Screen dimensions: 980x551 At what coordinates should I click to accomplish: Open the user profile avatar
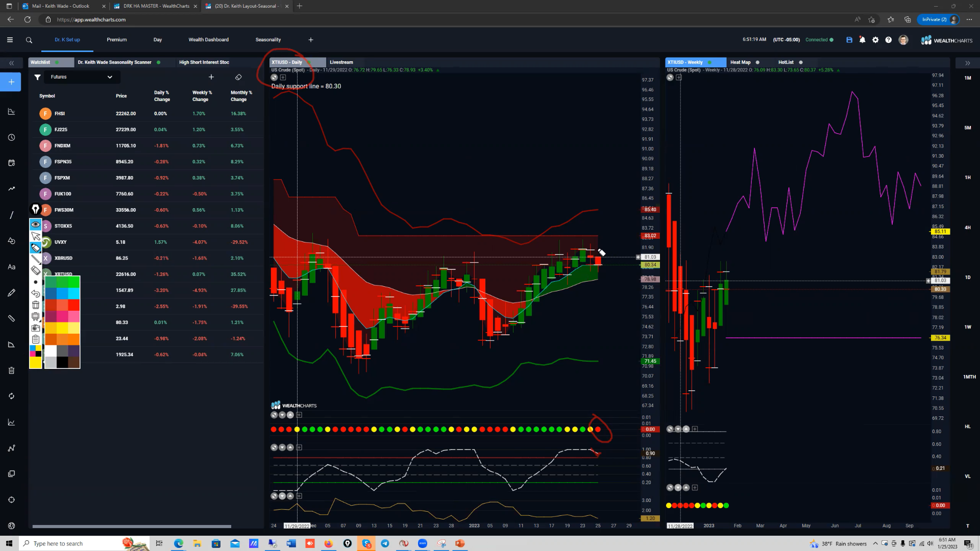tap(903, 40)
